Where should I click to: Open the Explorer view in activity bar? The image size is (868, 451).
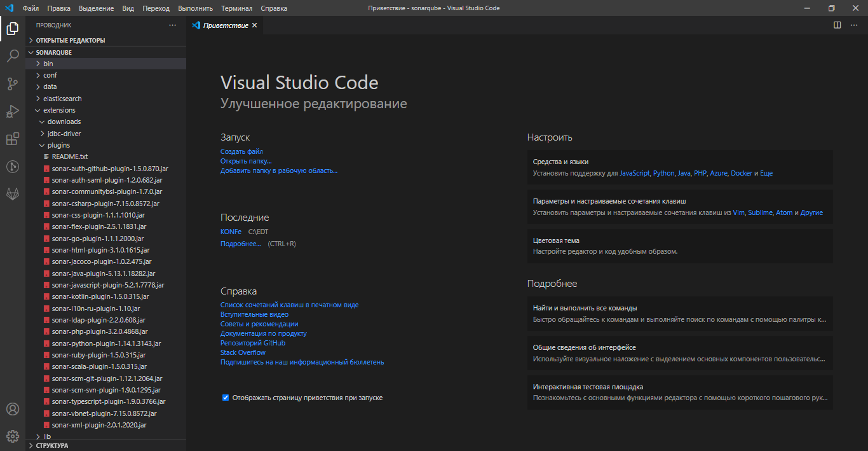13,28
